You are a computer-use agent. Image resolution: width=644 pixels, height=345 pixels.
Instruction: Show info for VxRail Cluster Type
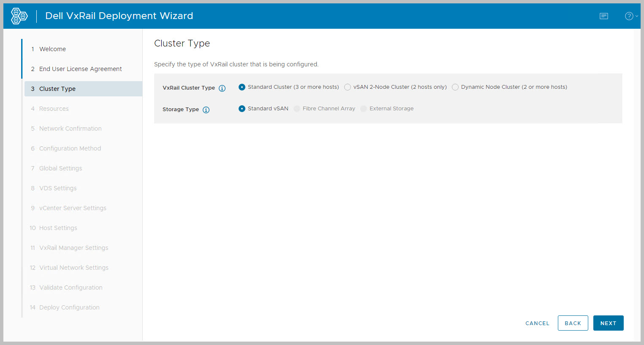(x=222, y=88)
